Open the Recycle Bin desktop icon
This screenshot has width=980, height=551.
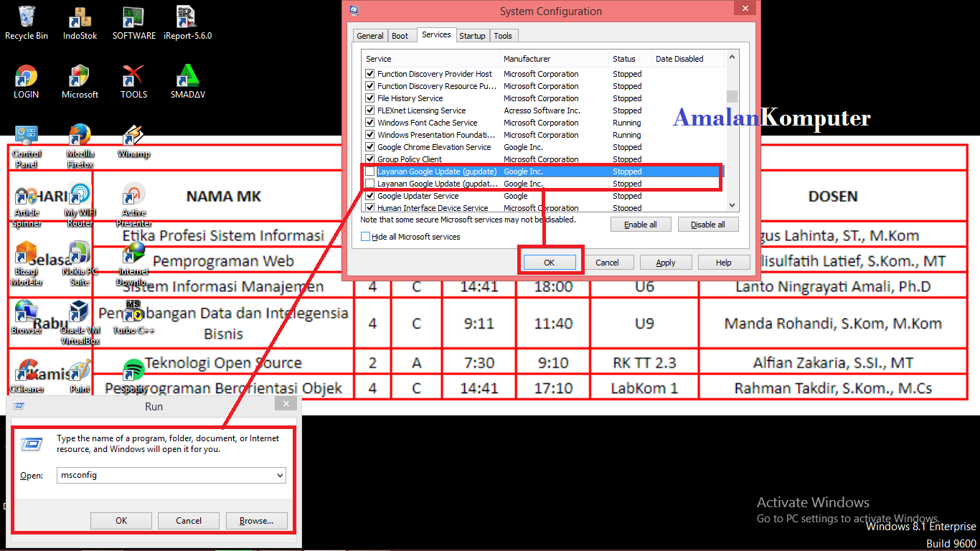coord(27,22)
